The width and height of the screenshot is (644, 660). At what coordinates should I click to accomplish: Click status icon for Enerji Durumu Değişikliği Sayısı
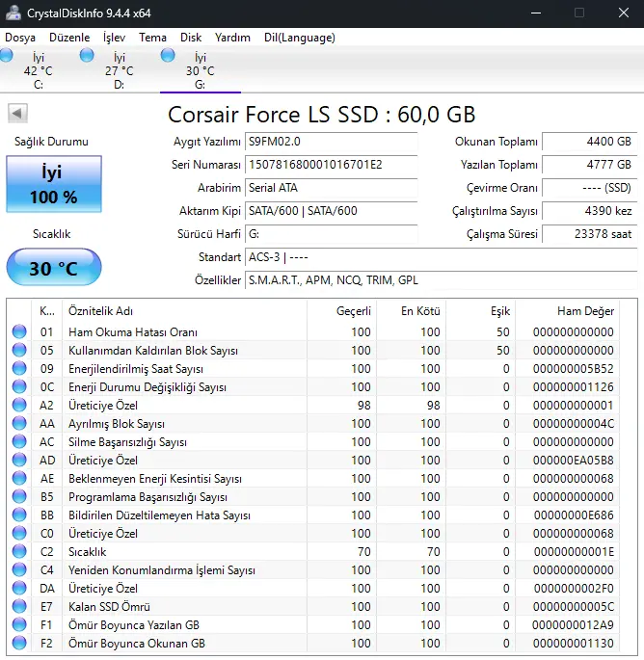[x=19, y=386]
